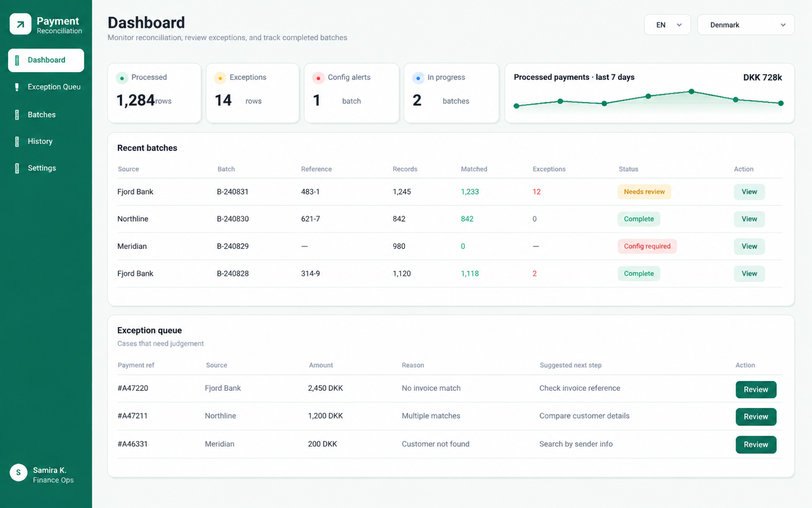Click Complete badge for B-240828

638,273
